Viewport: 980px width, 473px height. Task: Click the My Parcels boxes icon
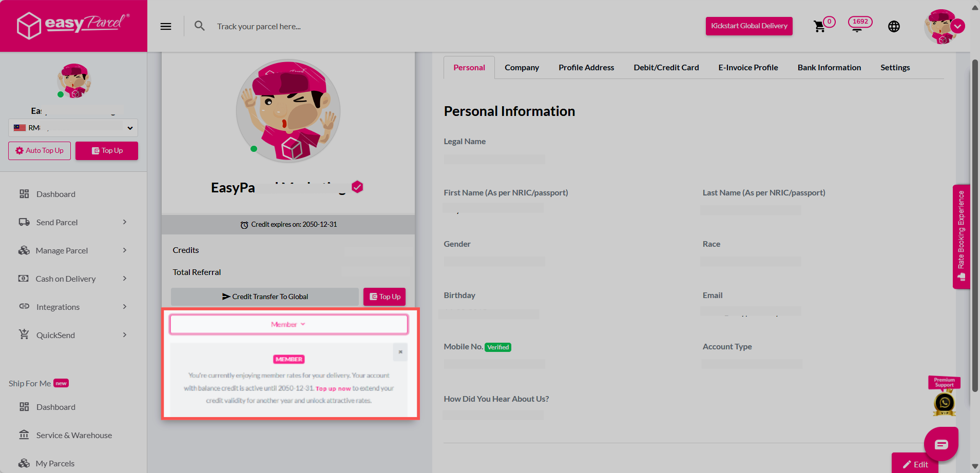24,463
